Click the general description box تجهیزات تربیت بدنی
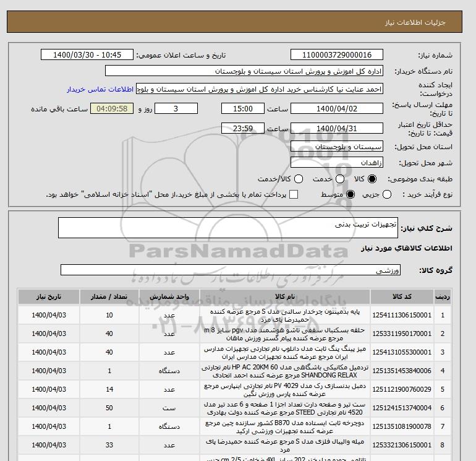 pyautogui.click(x=228, y=228)
